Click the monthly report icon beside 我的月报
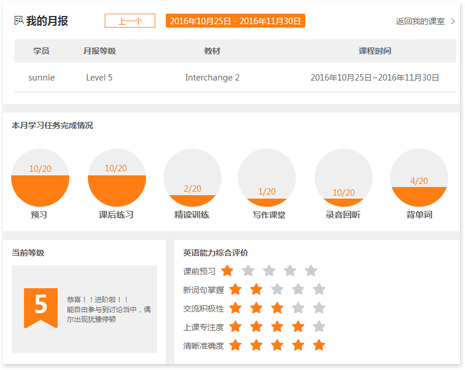 [19, 21]
